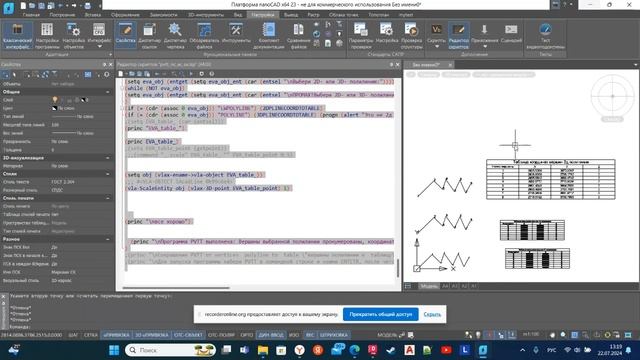Viewport: 640px width, 360px height.
Task: Toggle СЕТКА grid display in status bar
Action: click(91, 335)
